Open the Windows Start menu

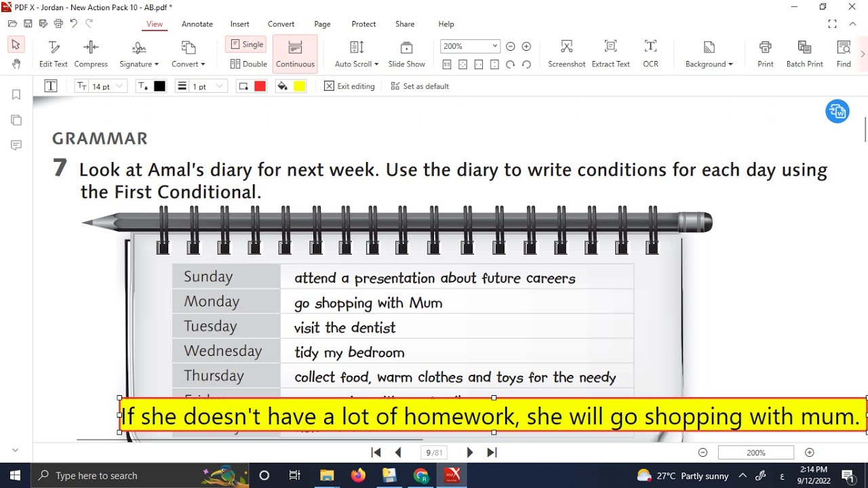(x=15, y=475)
